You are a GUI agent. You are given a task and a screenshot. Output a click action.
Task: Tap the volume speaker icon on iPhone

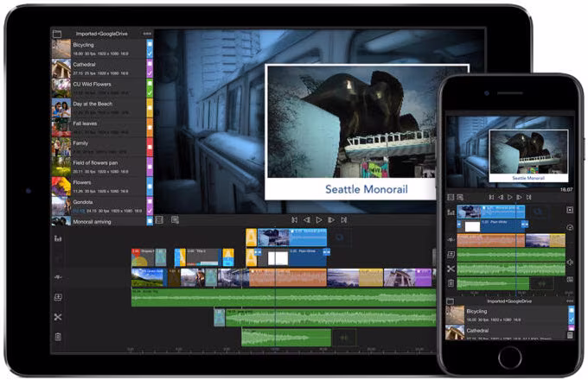(x=570, y=263)
